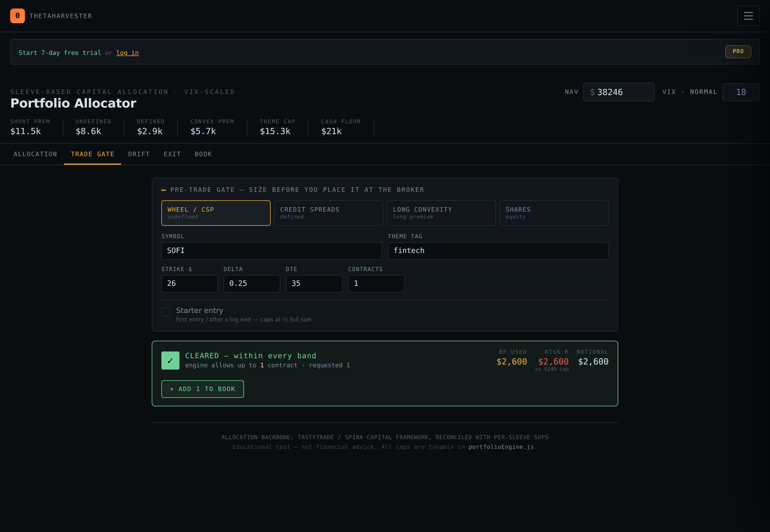This screenshot has width=770, height=532.
Task: Click the 'engine allows up to 1 contract' line
Action: 268,365
